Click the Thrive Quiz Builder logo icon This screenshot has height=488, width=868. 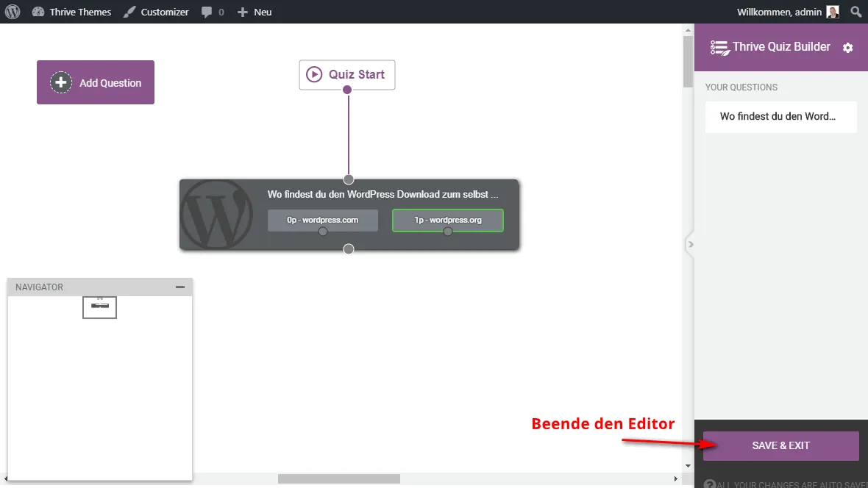[x=719, y=48]
